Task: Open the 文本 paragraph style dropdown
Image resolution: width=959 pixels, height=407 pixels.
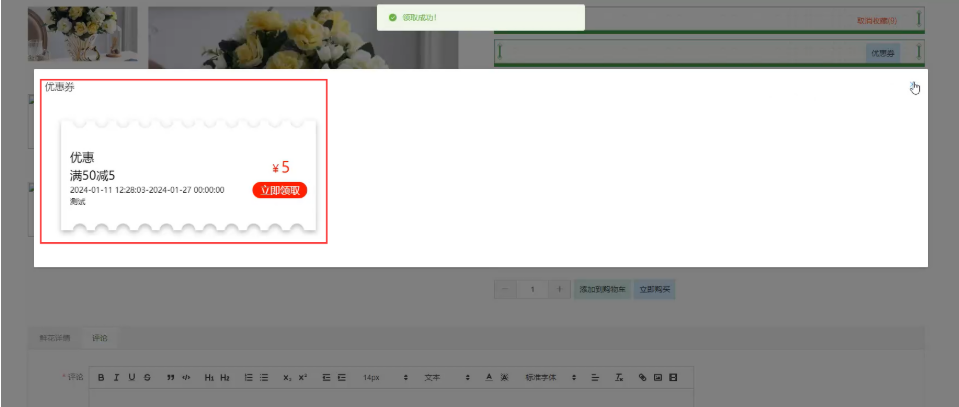Action: click(x=447, y=378)
